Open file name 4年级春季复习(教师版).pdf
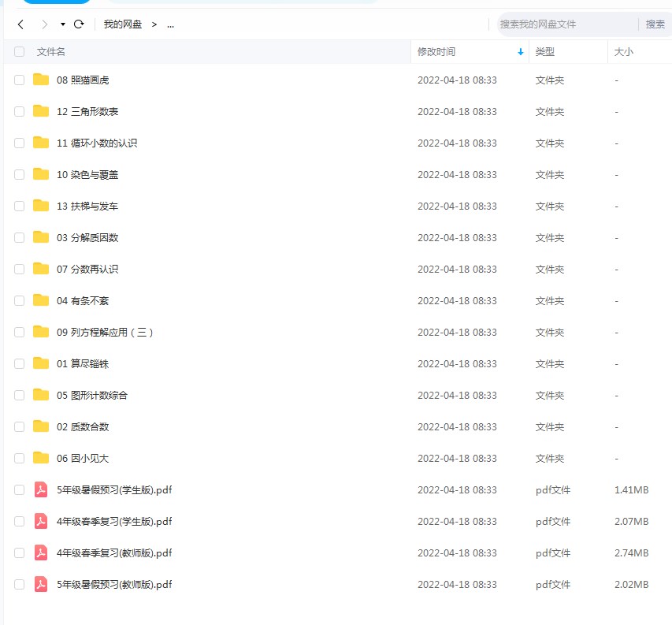The width and height of the screenshot is (672, 625). tap(114, 552)
